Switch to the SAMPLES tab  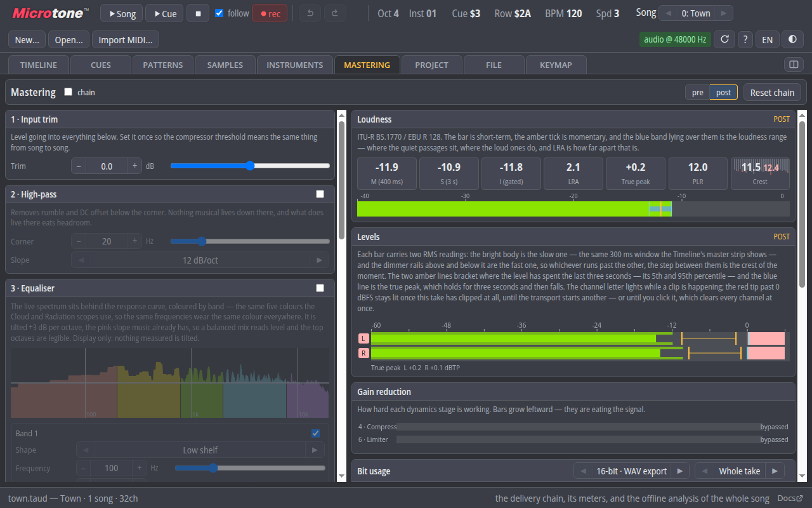tap(225, 65)
